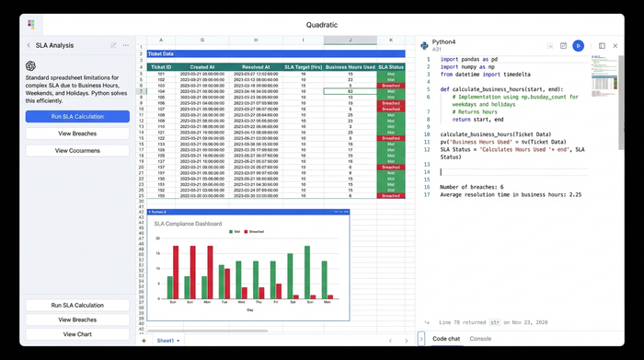
Task: Open the three-dots menu in the SLA Analysis header
Action: [x=126, y=45]
